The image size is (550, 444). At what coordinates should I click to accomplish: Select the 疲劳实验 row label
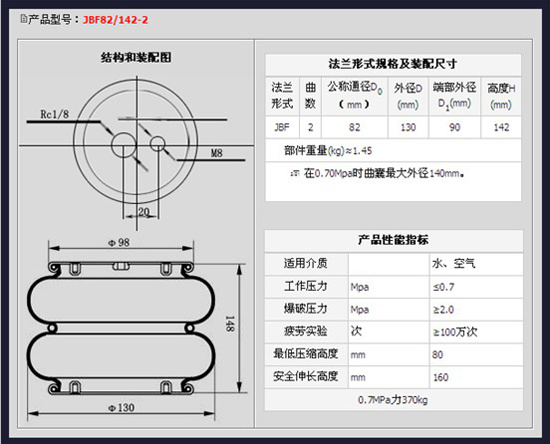[x=306, y=331]
